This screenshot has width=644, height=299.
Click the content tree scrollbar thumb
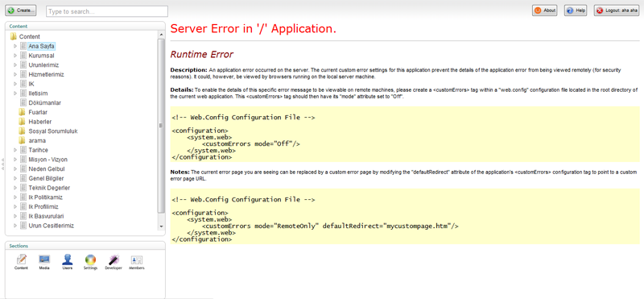click(x=161, y=126)
